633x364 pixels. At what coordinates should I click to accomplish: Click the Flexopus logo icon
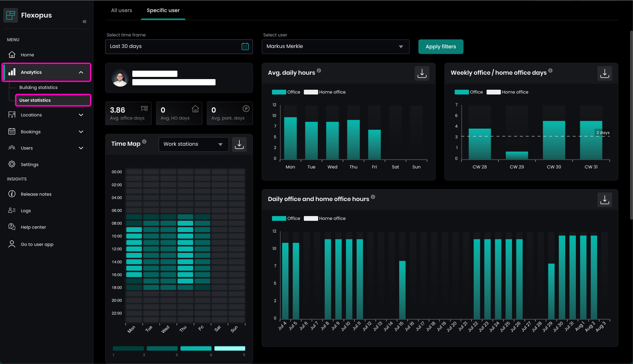pyautogui.click(x=11, y=15)
